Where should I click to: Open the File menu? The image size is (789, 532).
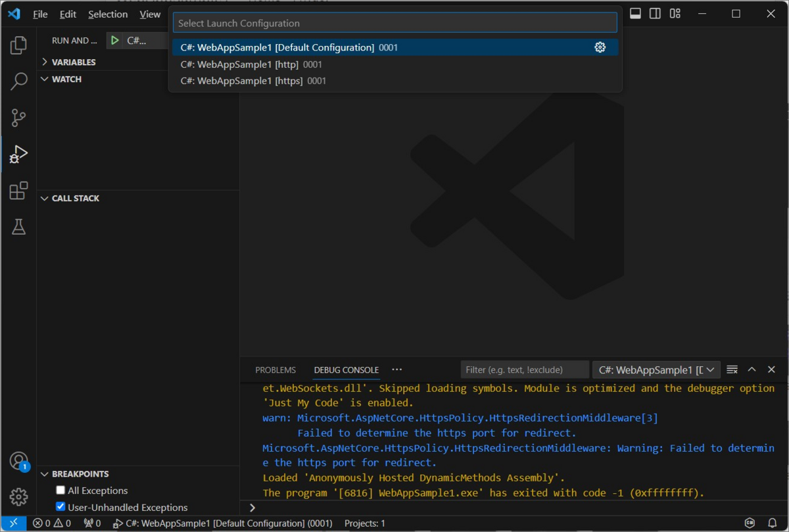point(40,14)
